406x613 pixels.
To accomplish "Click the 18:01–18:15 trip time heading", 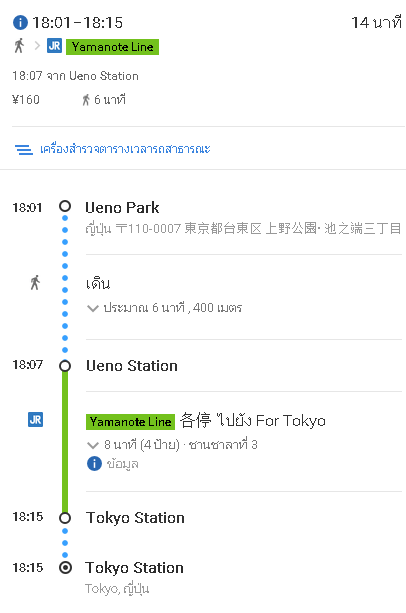I will click(77, 23).
